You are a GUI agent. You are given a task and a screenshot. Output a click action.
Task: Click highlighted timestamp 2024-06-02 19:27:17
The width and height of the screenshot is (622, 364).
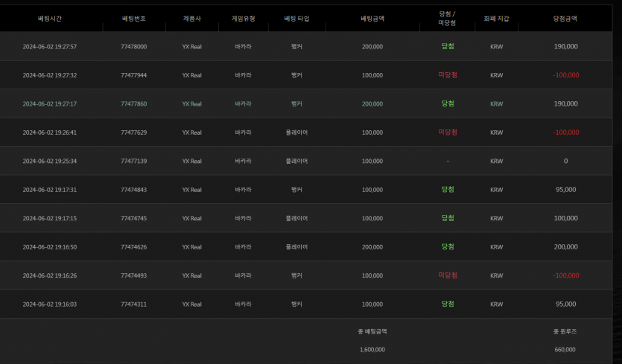point(50,104)
